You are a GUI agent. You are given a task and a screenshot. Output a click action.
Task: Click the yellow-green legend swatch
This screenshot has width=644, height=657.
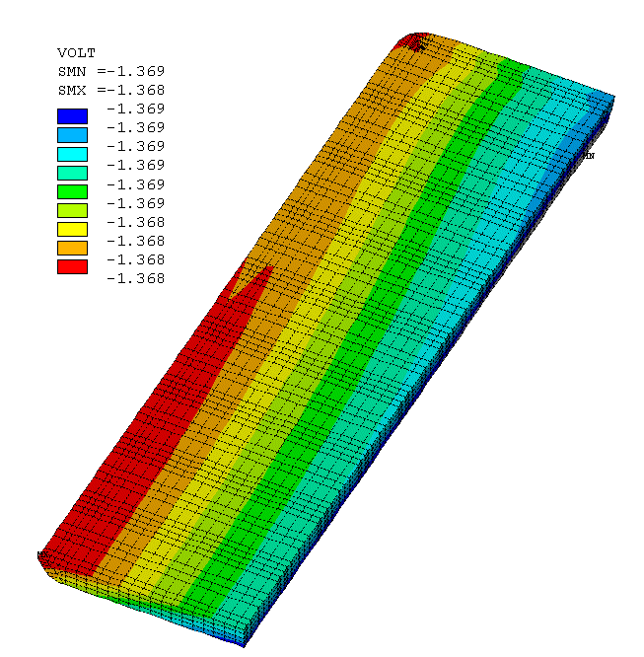(x=73, y=210)
